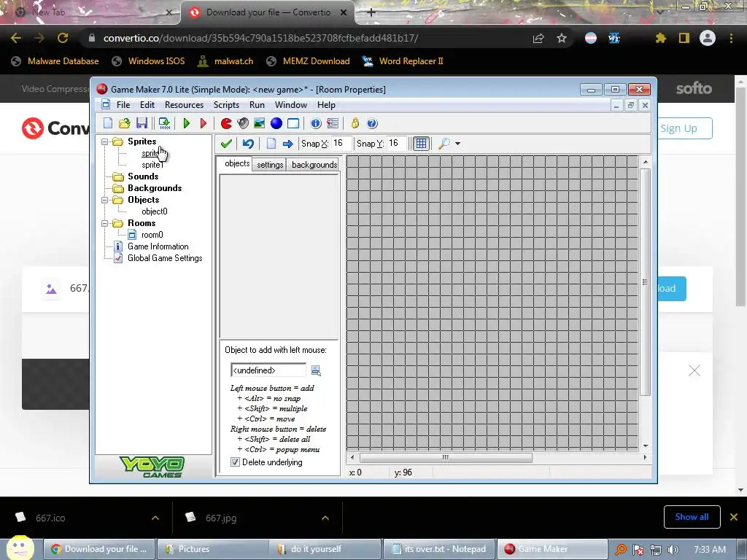Open Game Maker help icon
Viewport: 747px width, 560px height.
coord(372,123)
